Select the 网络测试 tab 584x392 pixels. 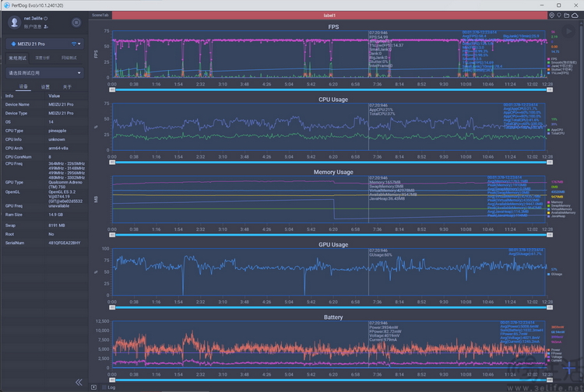coord(69,58)
